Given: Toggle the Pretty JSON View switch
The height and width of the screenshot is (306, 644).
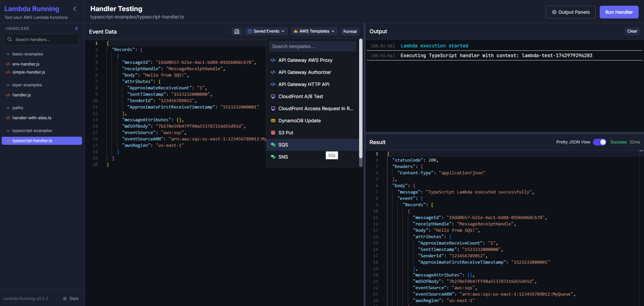Looking at the screenshot, I should click(600, 142).
